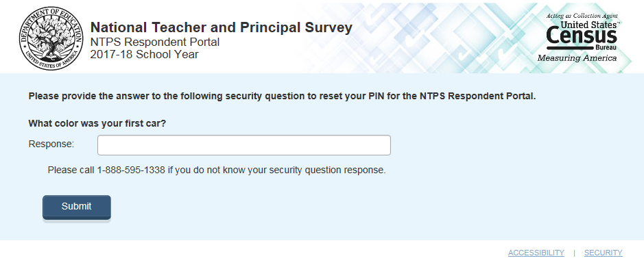The height and width of the screenshot is (267, 644).
Task: Click the National Teacher and Principal Survey title
Action: (222, 27)
